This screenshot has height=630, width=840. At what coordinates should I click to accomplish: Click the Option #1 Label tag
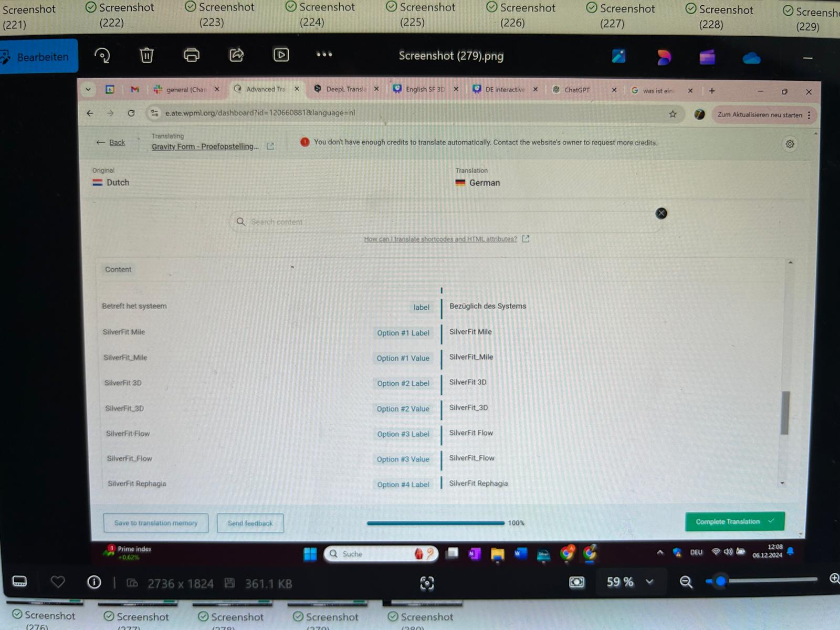click(403, 333)
